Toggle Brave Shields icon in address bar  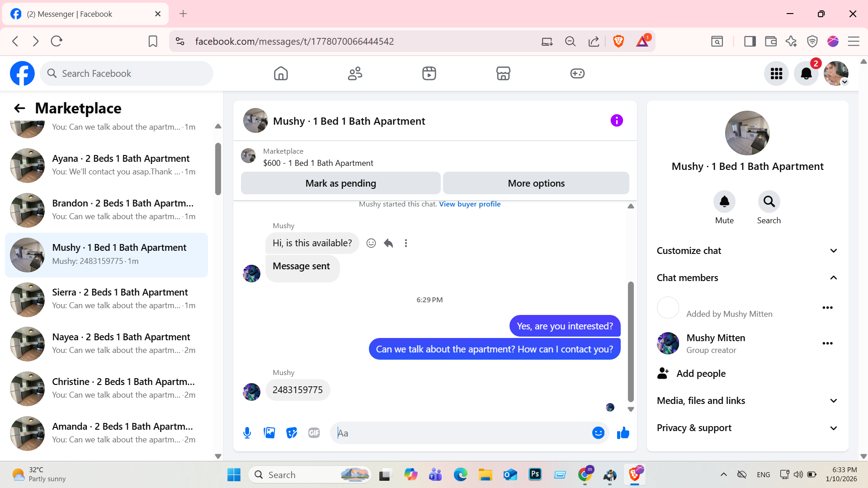tap(618, 41)
